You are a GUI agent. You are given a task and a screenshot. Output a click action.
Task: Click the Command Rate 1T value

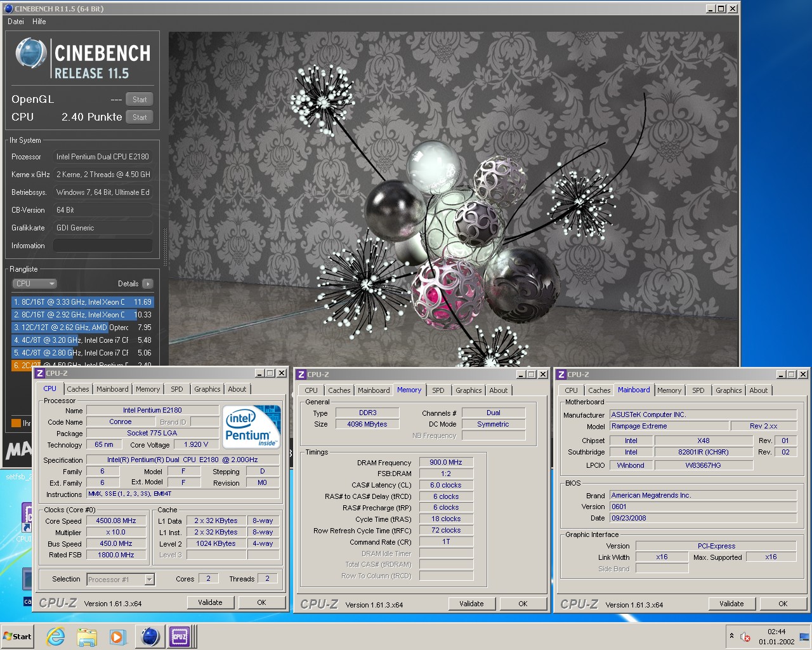pyautogui.click(x=446, y=541)
